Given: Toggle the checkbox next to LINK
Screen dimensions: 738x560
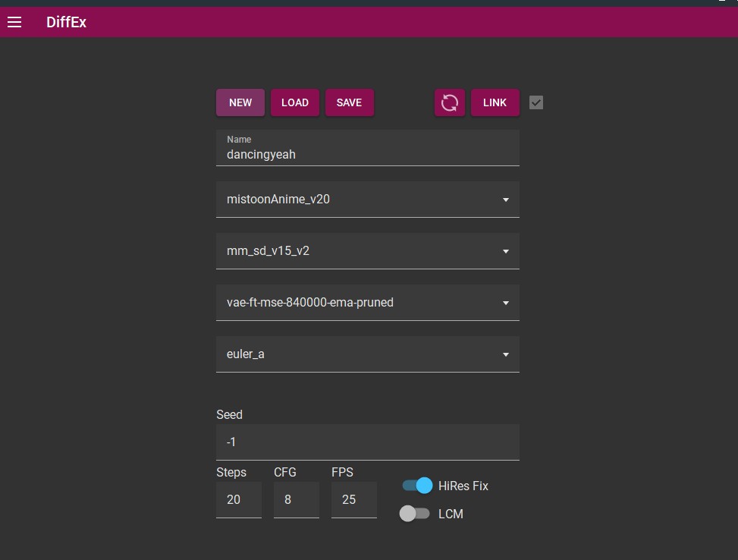Looking at the screenshot, I should 536,102.
